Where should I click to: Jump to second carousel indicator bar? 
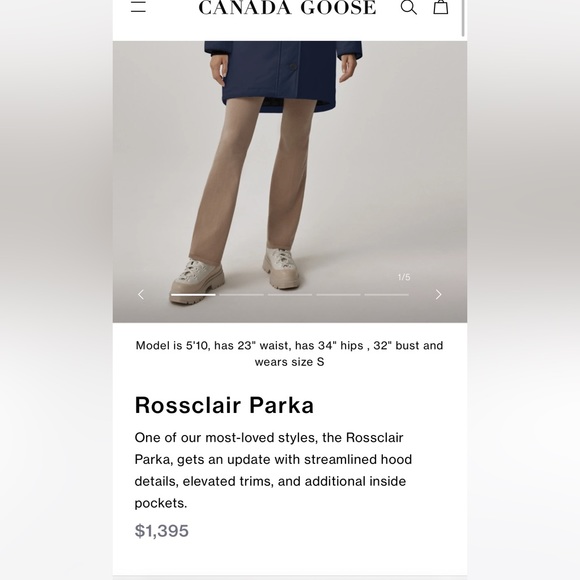(242, 295)
